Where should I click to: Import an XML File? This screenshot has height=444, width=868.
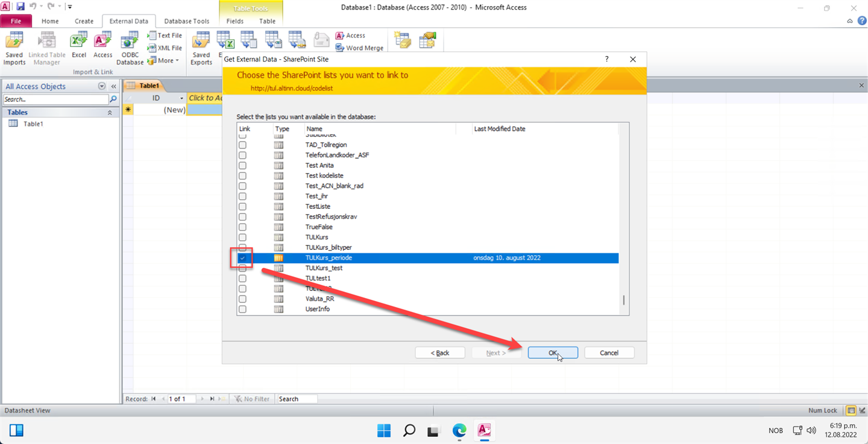[x=165, y=48]
